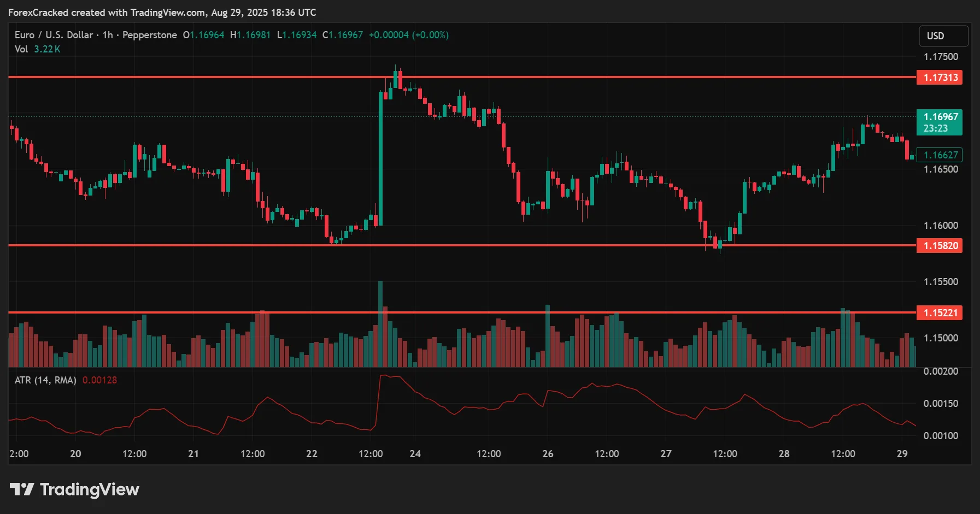The height and width of the screenshot is (514, 980).
Task: Select the outlined 1.16627 price label
Action: (x=940, y=155)
